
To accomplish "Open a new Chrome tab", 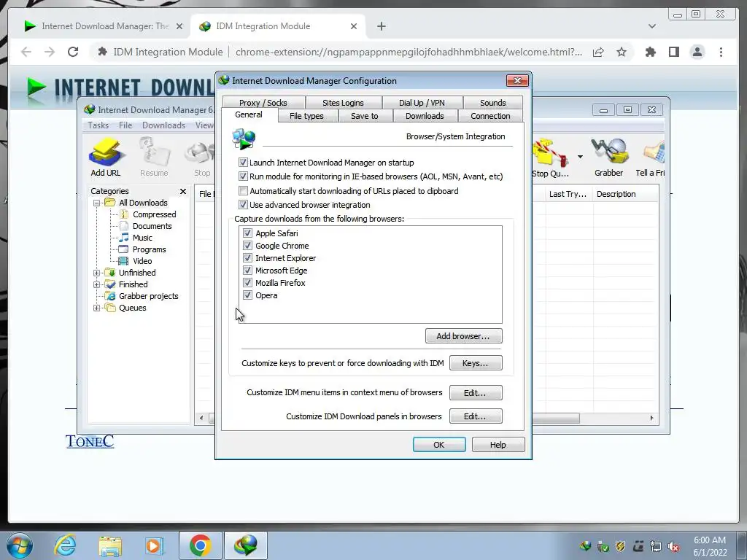I will [381, 26].
